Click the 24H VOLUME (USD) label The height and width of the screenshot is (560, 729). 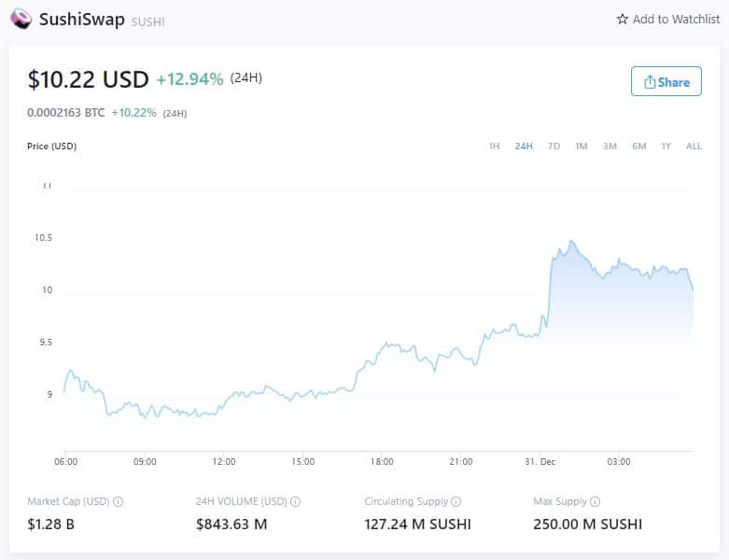click(x=242, y=501)
